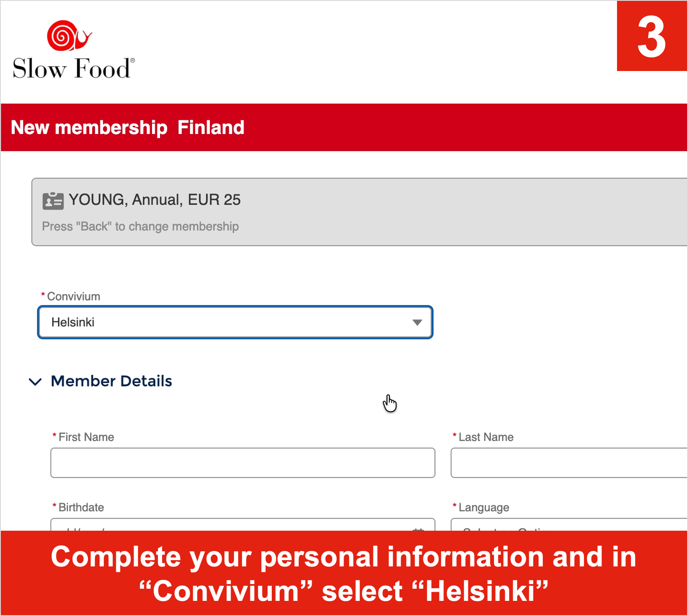
Task: Click the membership card icon
Action: tap(53, 201)
